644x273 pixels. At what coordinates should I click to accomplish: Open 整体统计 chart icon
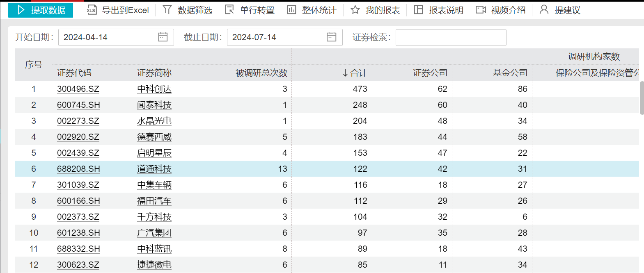pos(291,10)
